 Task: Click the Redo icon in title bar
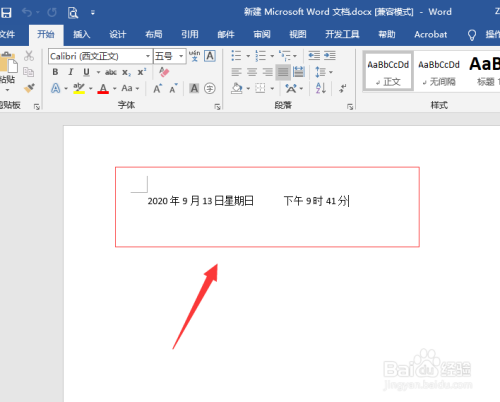pyautogui.click(x=52, y=13)
